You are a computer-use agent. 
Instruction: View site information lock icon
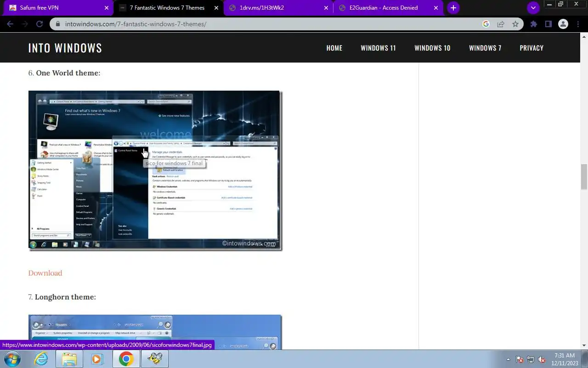pyautogui.click(x=58, y=24)
